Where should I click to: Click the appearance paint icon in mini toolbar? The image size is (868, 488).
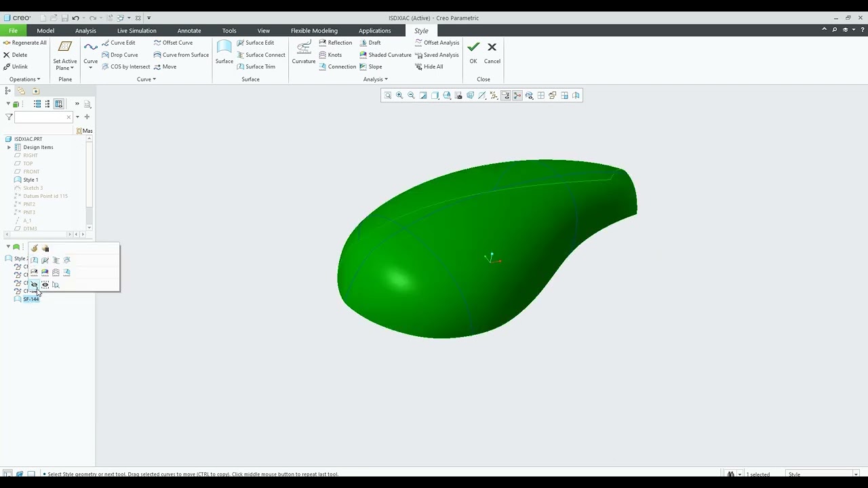35,248
